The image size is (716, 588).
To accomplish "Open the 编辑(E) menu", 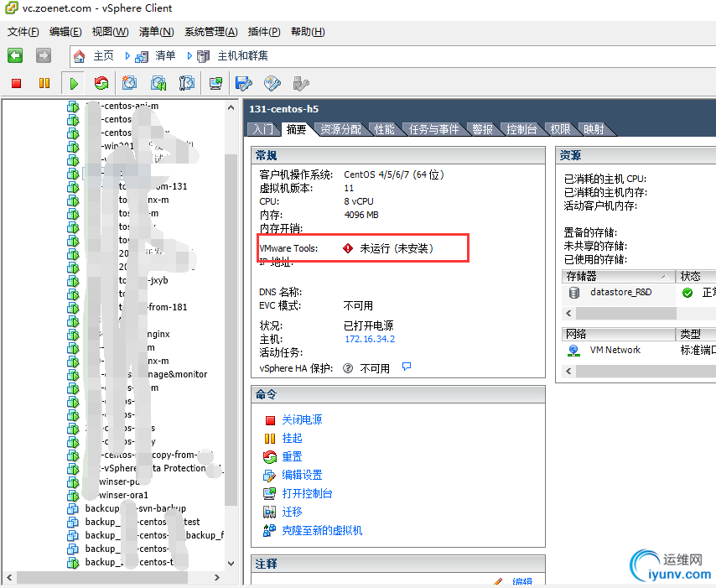I will pos(65,32).
